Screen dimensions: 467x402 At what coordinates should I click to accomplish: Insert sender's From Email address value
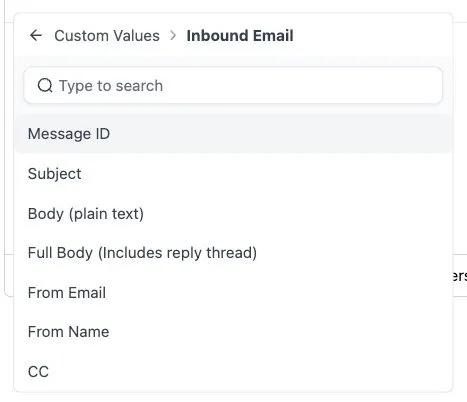coord(233,293)
